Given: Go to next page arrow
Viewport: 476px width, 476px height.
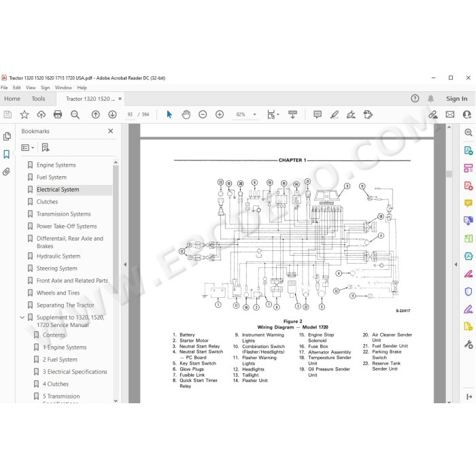Looking at the screenshot, I should coord(112,114).
